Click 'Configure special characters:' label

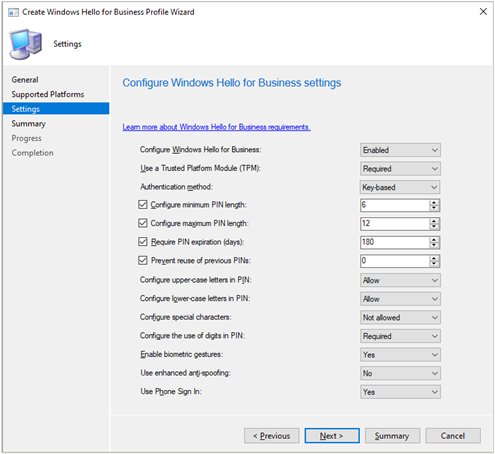coord(185,317)
